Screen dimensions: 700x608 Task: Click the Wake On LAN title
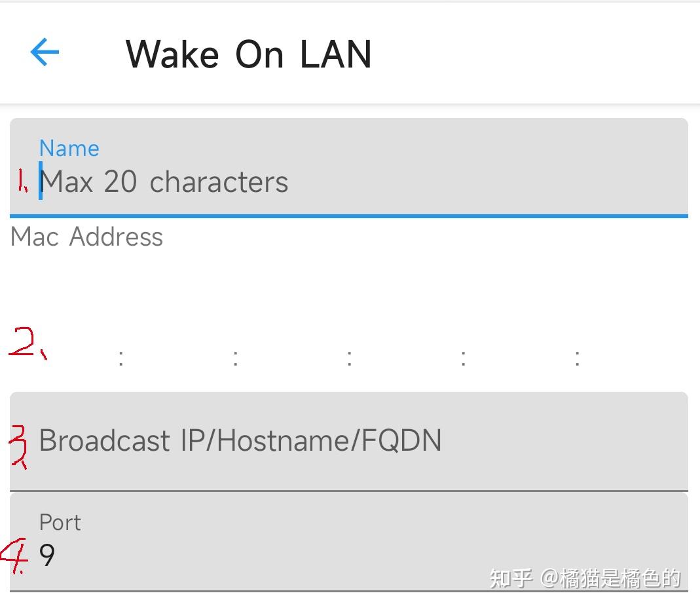249,54
